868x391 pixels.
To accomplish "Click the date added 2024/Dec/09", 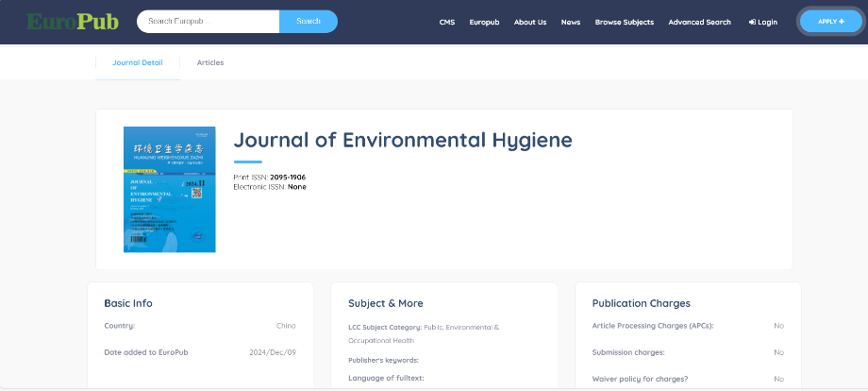I will click(x=273, y=352).
